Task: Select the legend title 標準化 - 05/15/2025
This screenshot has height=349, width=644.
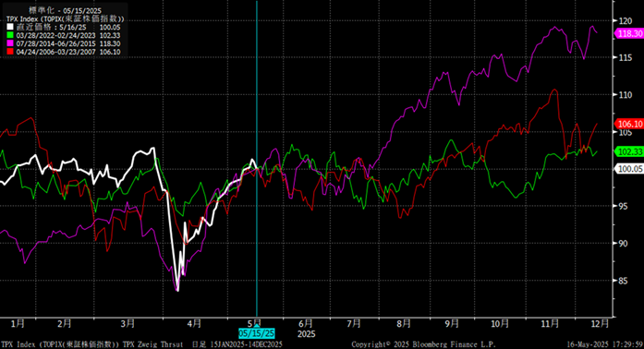Action: (65, 11)
